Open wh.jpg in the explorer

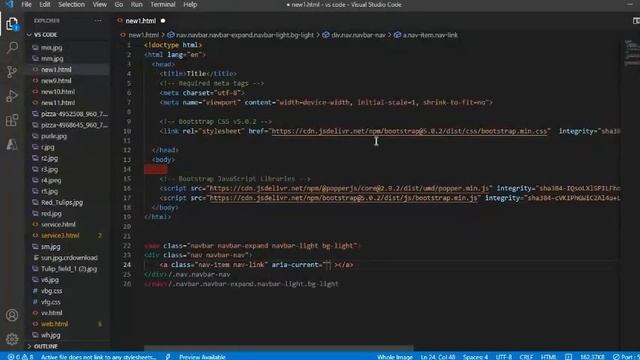click(x=50, y=335)
